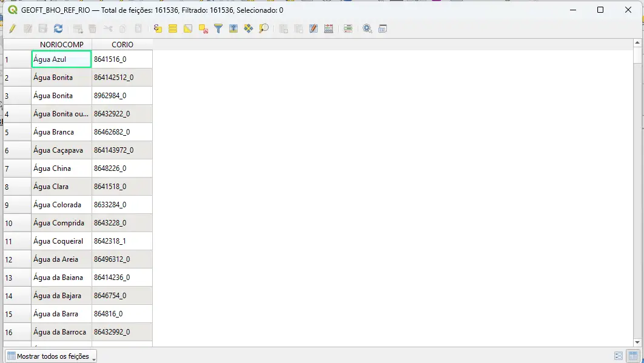This screenshot has width=644, height=363.
Task: Select all features in the table
Action: [173, 28]
